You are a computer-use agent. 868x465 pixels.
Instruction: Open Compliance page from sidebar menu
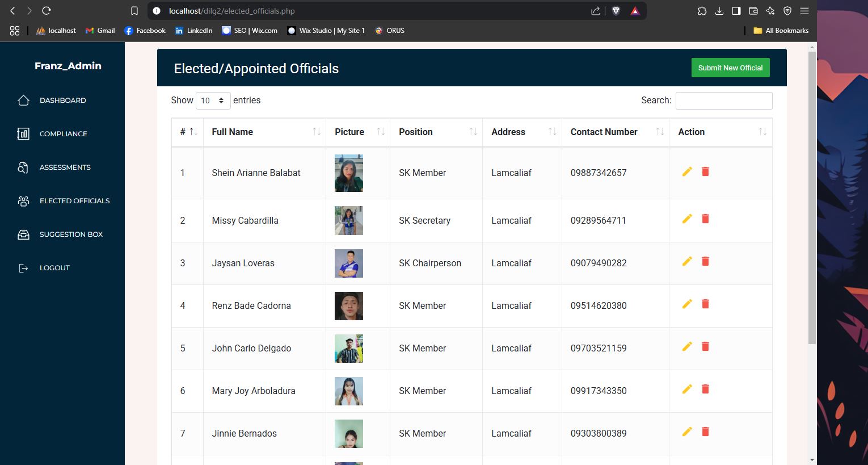(x=63, y=134)
